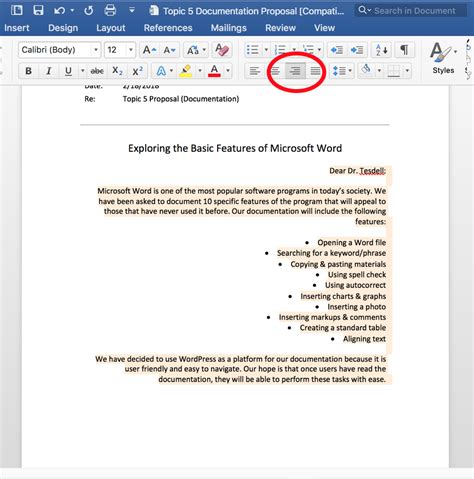Screen dimensions: 474x479
Task: Clear all formatting with eraser icon
Action: (222, 50)
